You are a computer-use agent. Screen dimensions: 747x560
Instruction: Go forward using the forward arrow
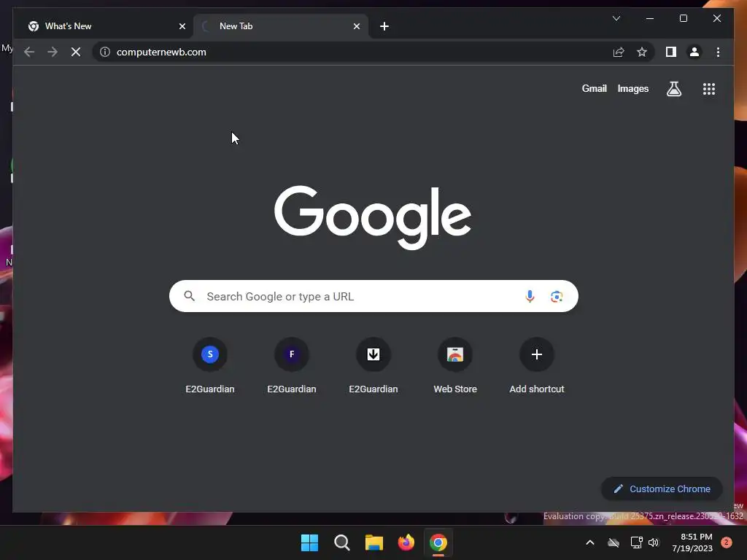pos(53,52)
